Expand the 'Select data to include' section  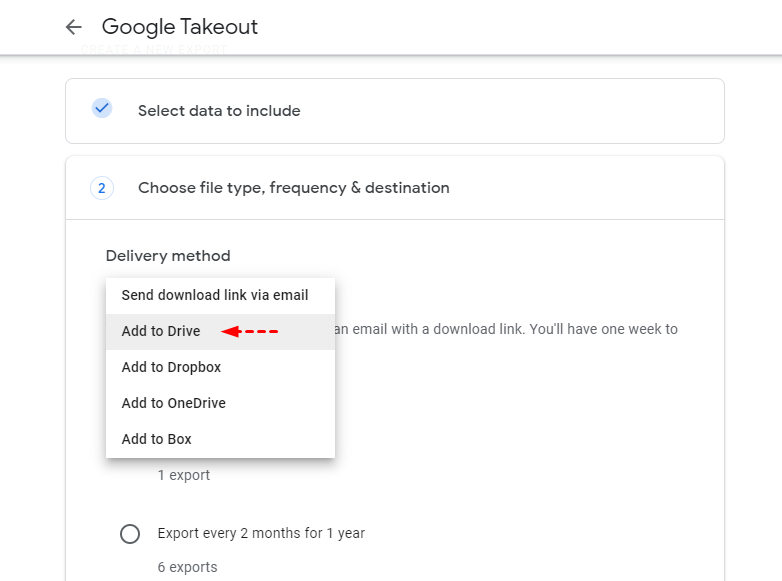219,111
